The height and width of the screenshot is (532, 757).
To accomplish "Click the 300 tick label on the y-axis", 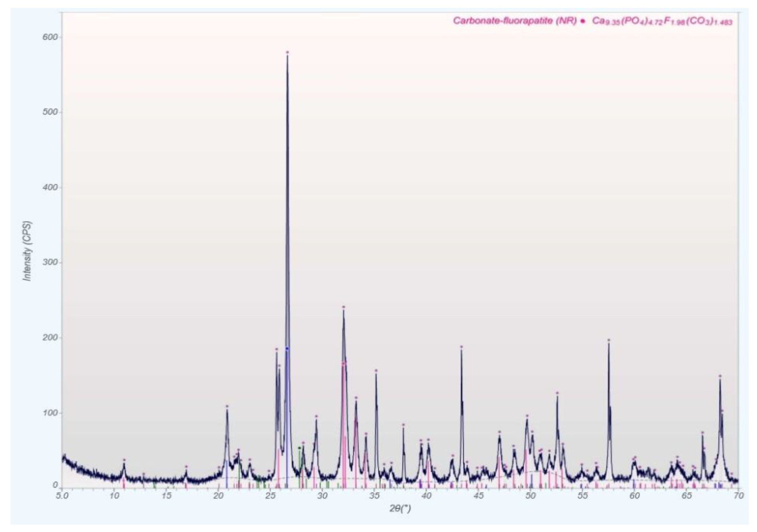I will click(x=50, y=262).
